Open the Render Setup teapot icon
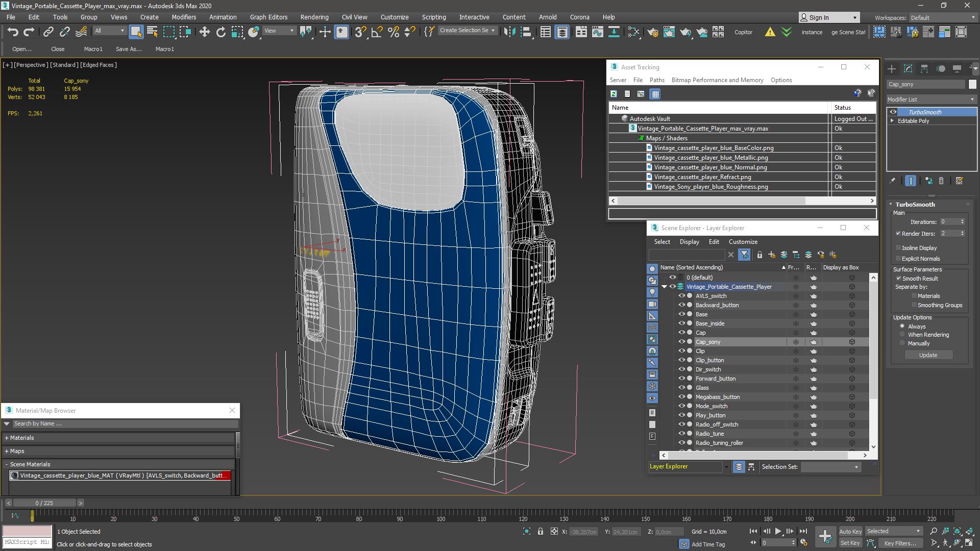This screenshot has width=980, height=551. [652, 32]
